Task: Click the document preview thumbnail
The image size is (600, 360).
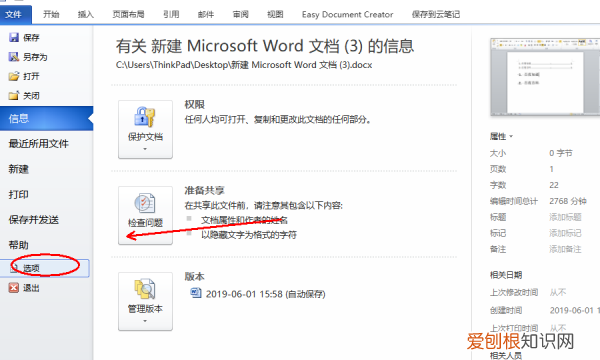Action: pyautogui.click(x=545, y=77)
